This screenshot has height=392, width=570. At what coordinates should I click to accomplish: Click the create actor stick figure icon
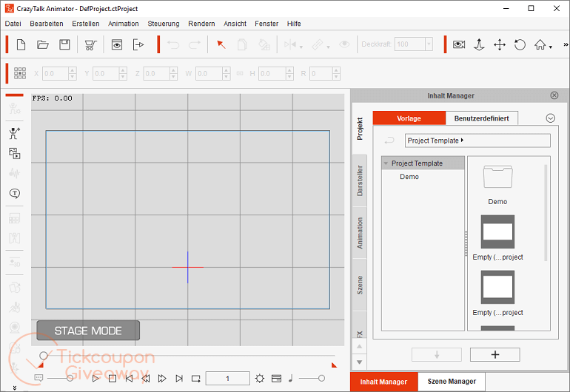point(15,133)
